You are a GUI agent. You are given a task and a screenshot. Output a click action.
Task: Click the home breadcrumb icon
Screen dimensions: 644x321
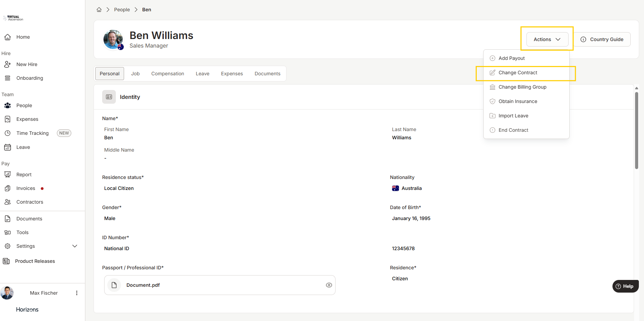tap(99, 10)
